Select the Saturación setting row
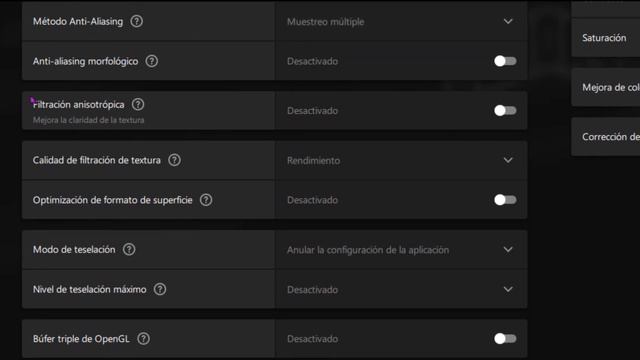 606,38
